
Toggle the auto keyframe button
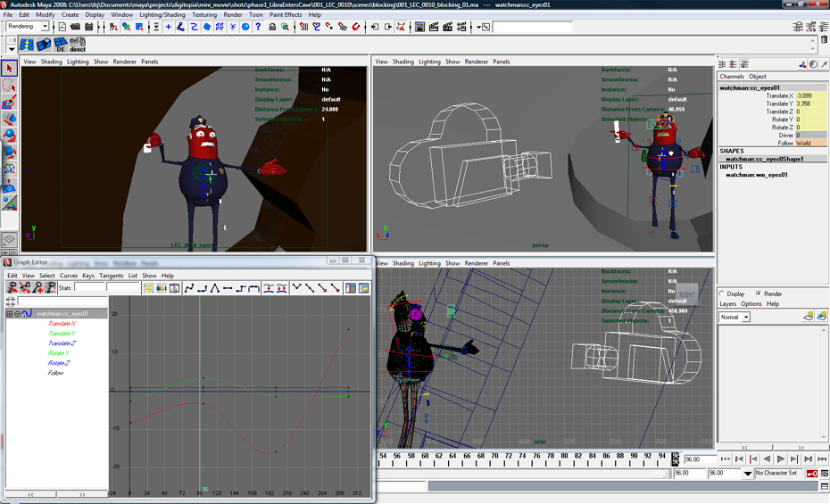811,473
